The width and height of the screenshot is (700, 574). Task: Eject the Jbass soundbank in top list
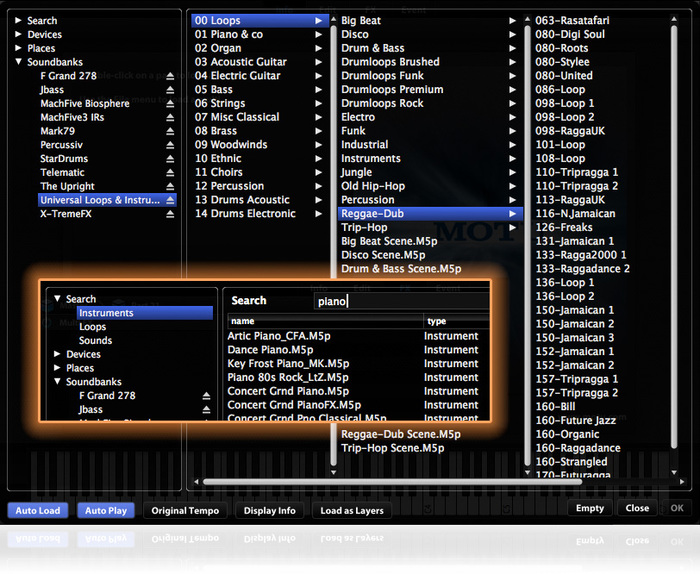pyautogui.click(x=170, y=90)
